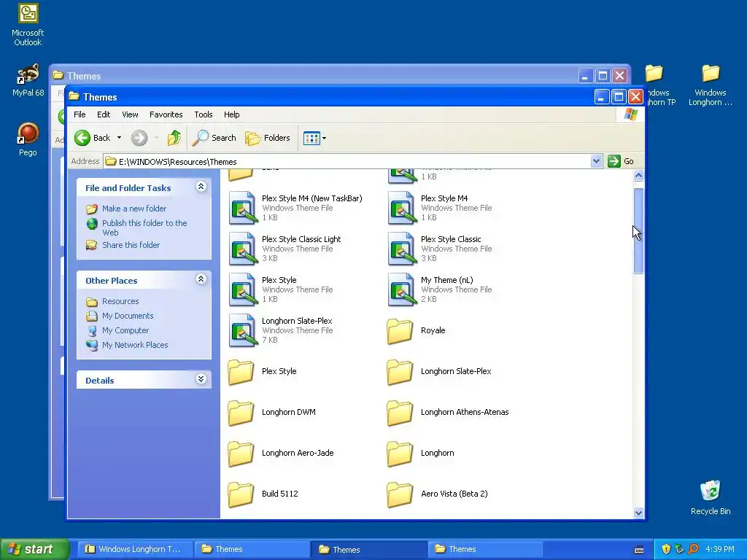Image resolution: width=747 pixels, height=560 pixels.
Task: Open the Edit menu
Action: pos(104,114)
